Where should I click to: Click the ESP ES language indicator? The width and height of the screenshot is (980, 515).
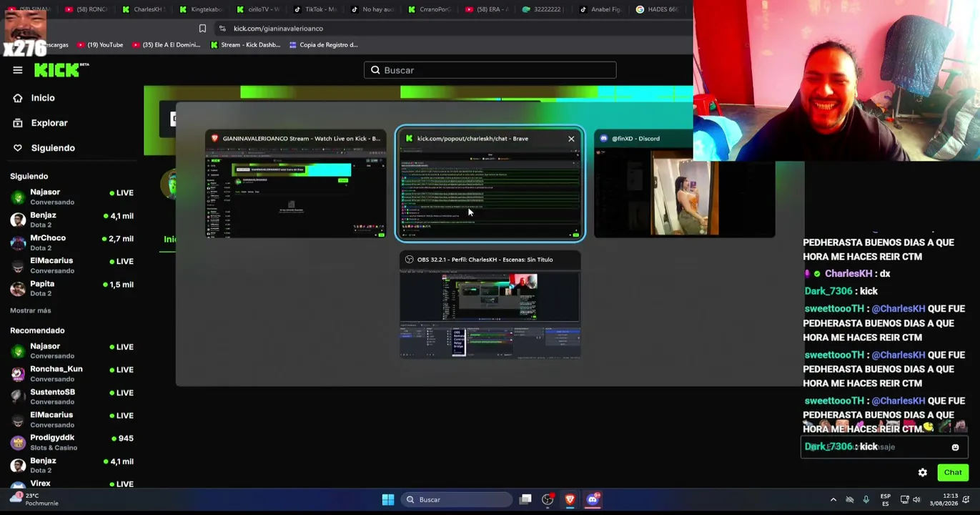[886, 500]
